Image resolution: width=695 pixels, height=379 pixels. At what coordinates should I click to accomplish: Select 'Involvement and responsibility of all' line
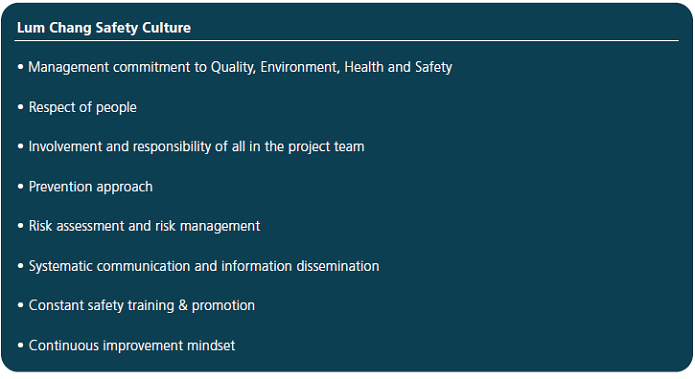pos(196,147)
